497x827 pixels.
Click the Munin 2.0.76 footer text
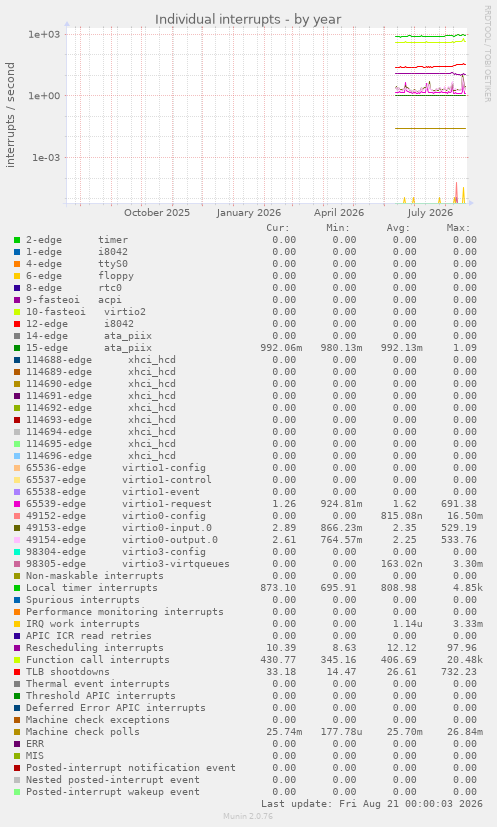tap(248, 816)
